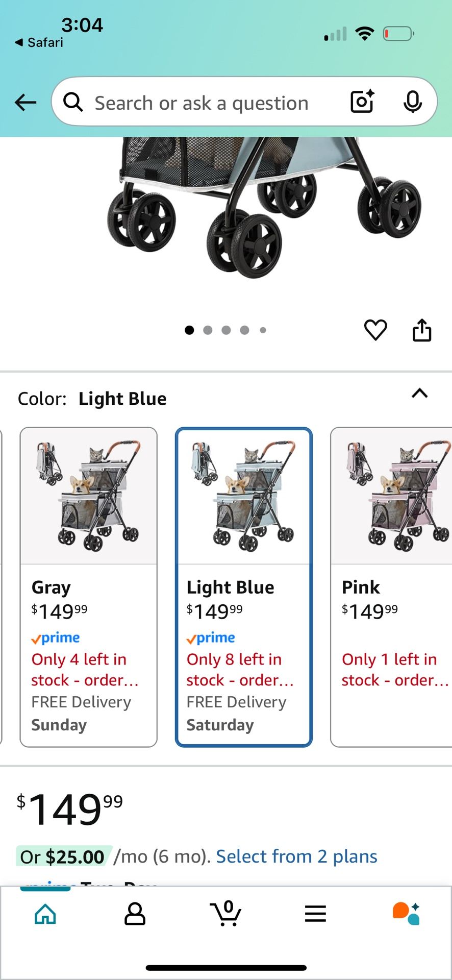Open your account profile icon
Screen dimensions: 452x980
(134, 914)
